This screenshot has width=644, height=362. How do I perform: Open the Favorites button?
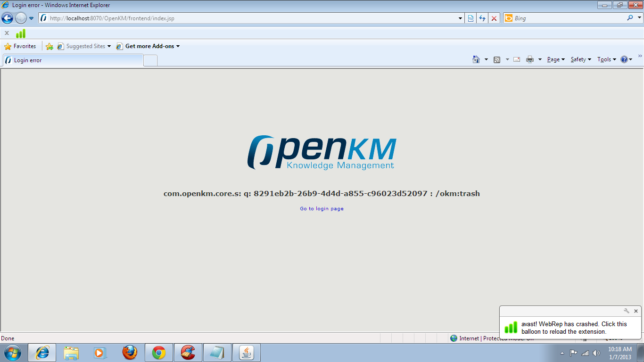(20, 46)
